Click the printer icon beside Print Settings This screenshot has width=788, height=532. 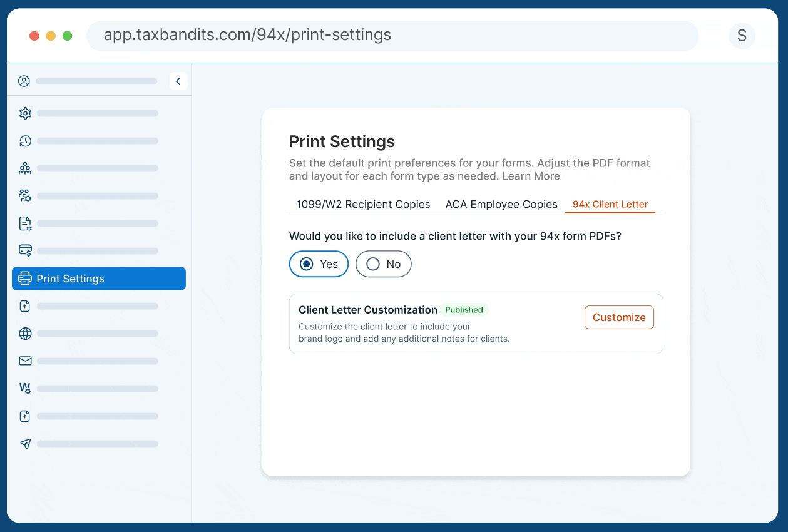click(25, 279)
